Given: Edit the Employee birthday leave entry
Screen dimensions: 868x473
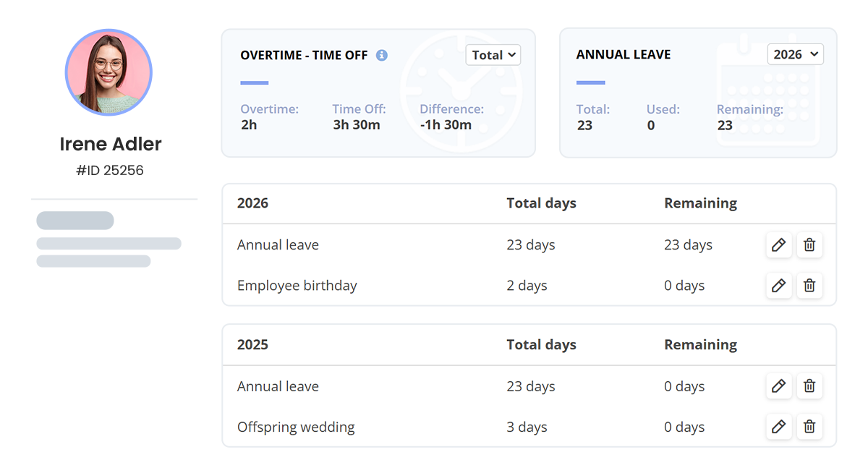Looking at the screenshot, I should pyautogui.click(x=778, y=286).
